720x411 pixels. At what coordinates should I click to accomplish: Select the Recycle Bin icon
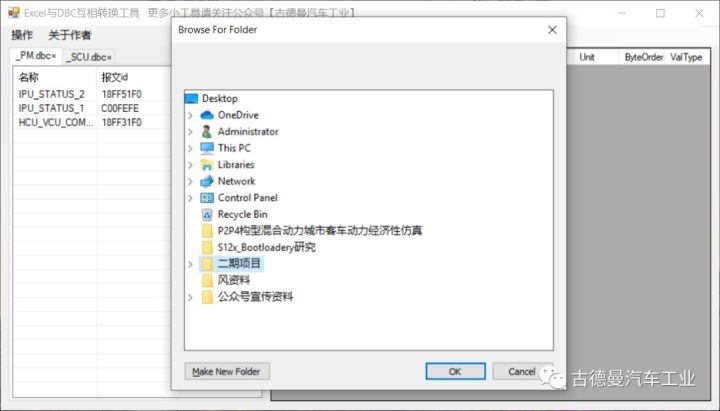(x=207, y=214)
